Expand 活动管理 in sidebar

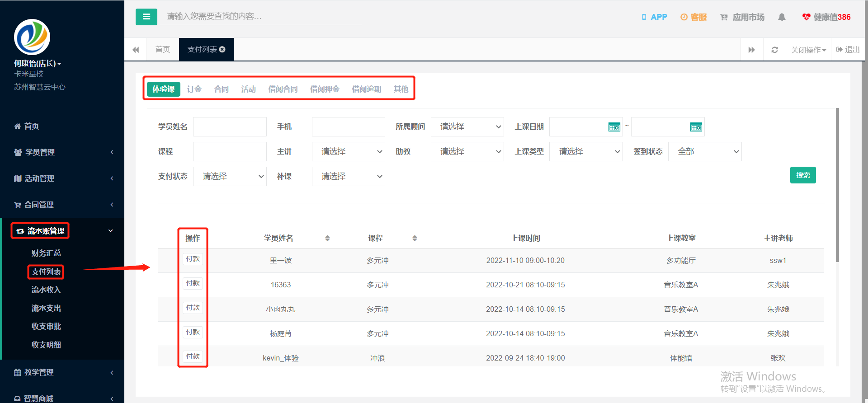[x=63, y=178]
